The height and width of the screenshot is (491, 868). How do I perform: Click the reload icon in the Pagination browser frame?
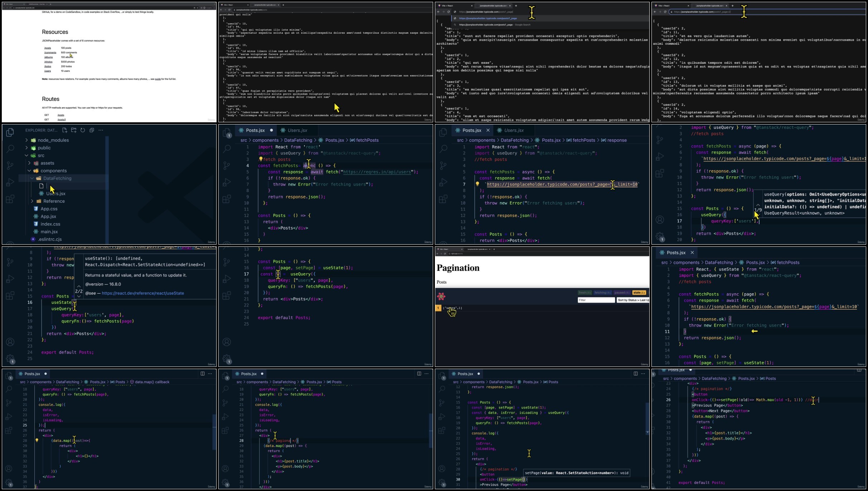(445, 254)
